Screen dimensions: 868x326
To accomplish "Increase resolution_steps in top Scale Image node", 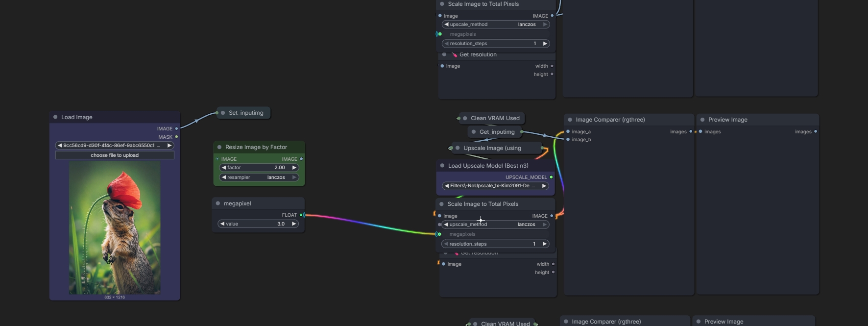I will pyautogui.click(x=545, y=44).
